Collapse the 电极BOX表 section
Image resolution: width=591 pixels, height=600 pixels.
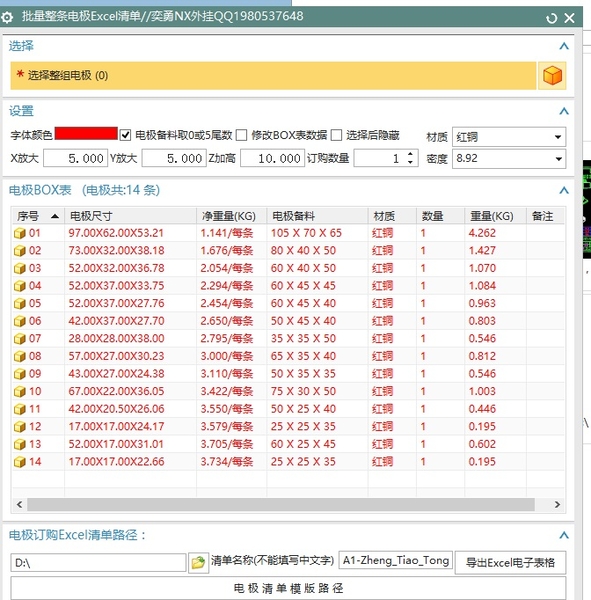point(563,190)
